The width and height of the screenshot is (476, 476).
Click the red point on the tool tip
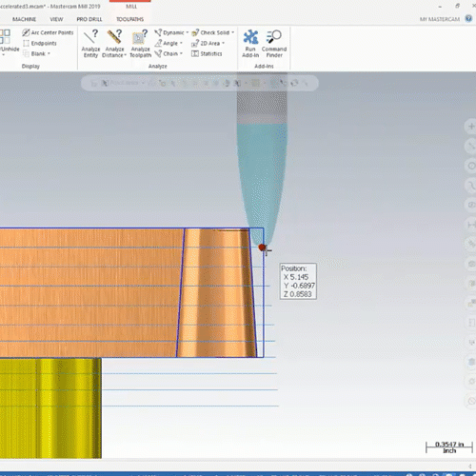[262, 248]
